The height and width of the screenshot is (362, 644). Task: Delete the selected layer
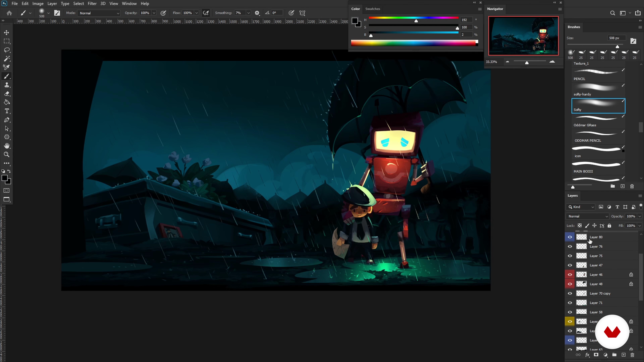[x=632, y=355]
